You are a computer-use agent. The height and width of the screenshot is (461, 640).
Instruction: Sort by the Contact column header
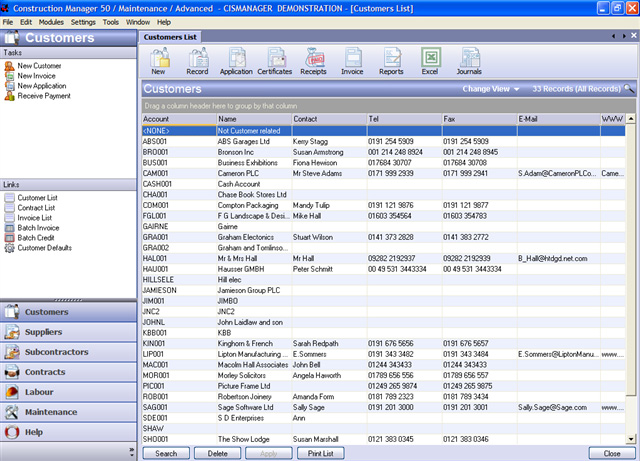329,119
